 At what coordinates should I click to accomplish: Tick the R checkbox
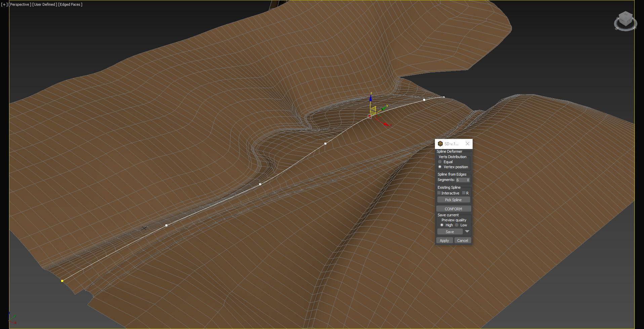click(x=464, y=193)
